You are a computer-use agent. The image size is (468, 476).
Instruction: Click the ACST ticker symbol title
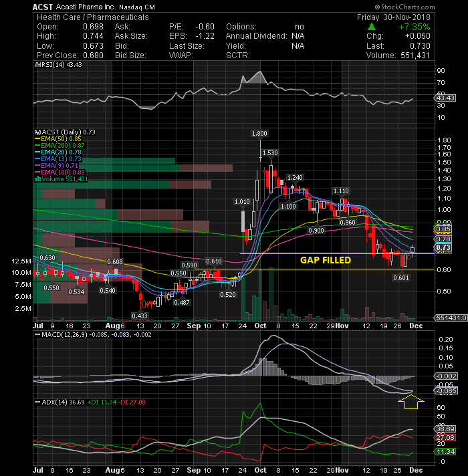(43, 7)
